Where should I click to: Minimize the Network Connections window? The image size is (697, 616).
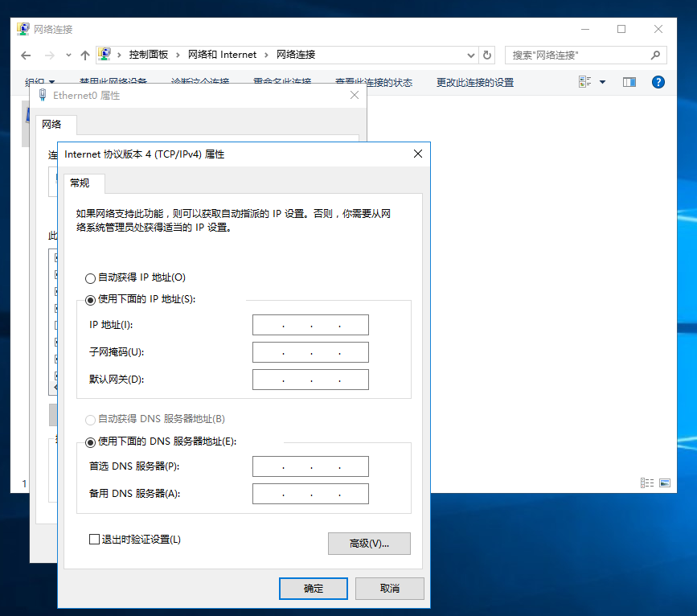coord(585,29)
